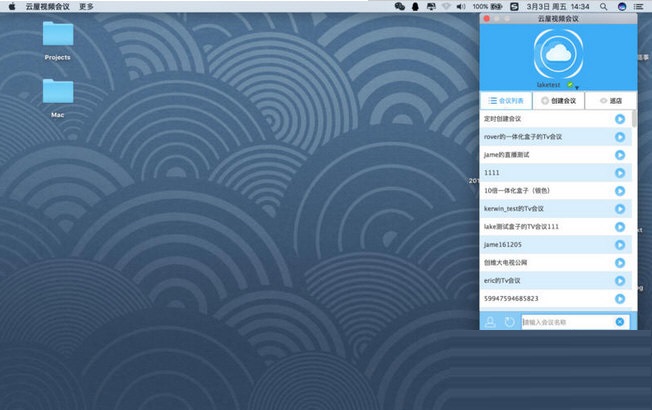Select the 巡店 tab
Screen dimensions: 652x410
tap(611, 101)
